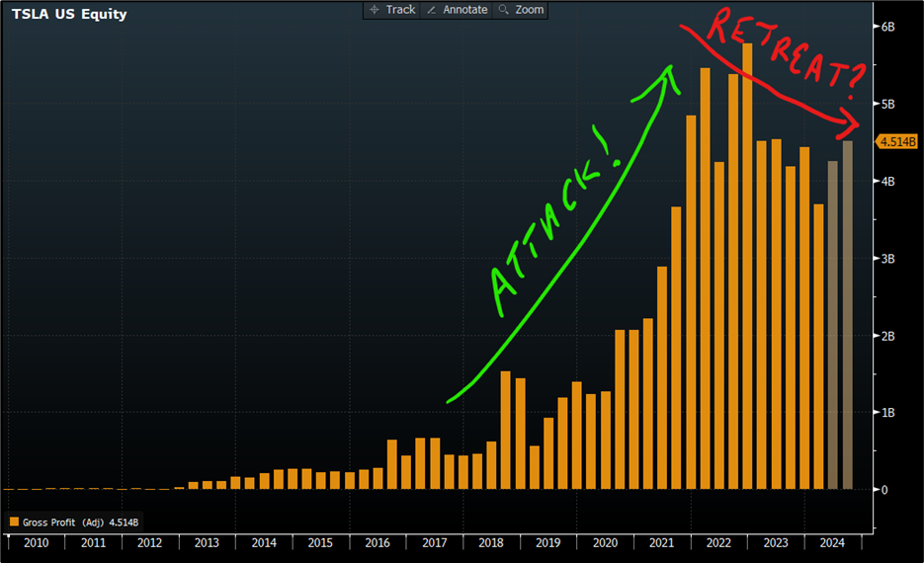Select the 2023 label on time axis

click(x=776, y=543)
